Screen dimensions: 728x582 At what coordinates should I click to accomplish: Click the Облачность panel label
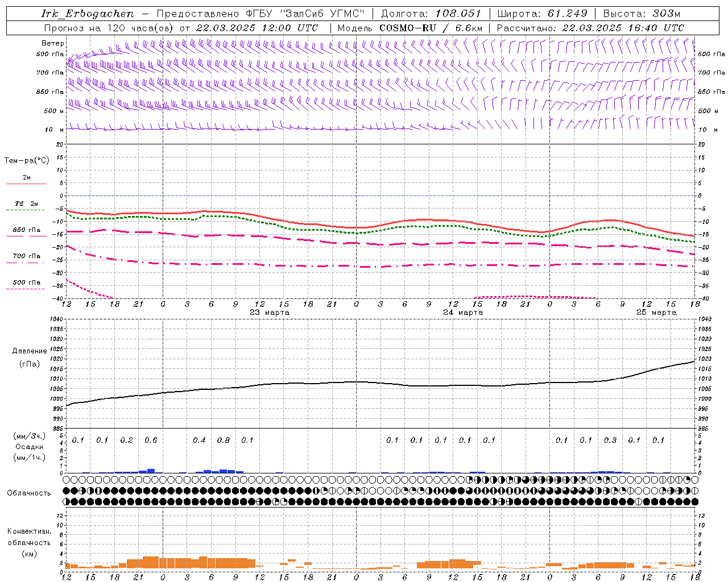[x=29, y=493]
